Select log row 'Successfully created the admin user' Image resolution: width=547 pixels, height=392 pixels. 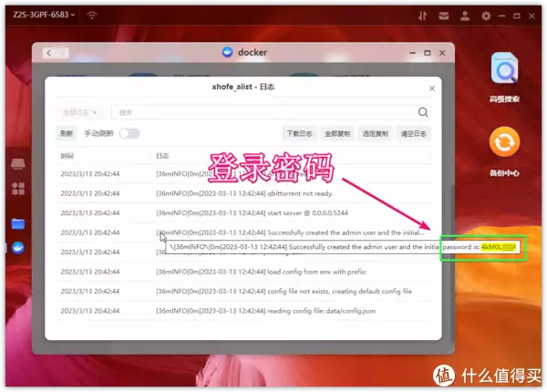(x=244, y=232)
